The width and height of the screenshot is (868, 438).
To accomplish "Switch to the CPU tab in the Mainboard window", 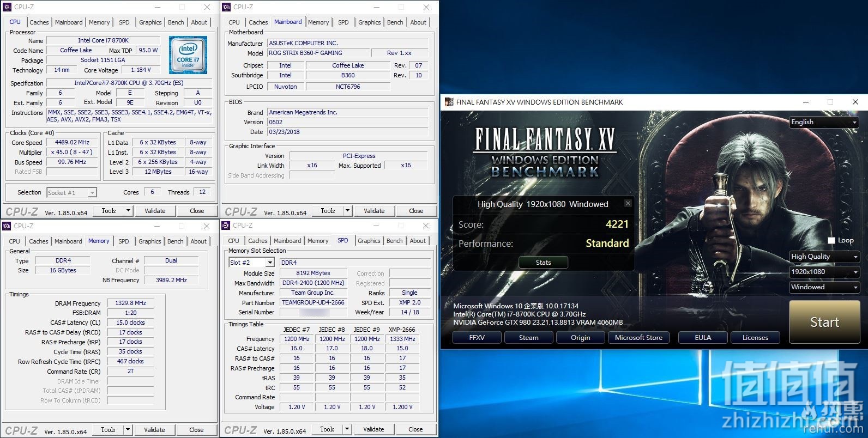I will click(x=234, y=22).
